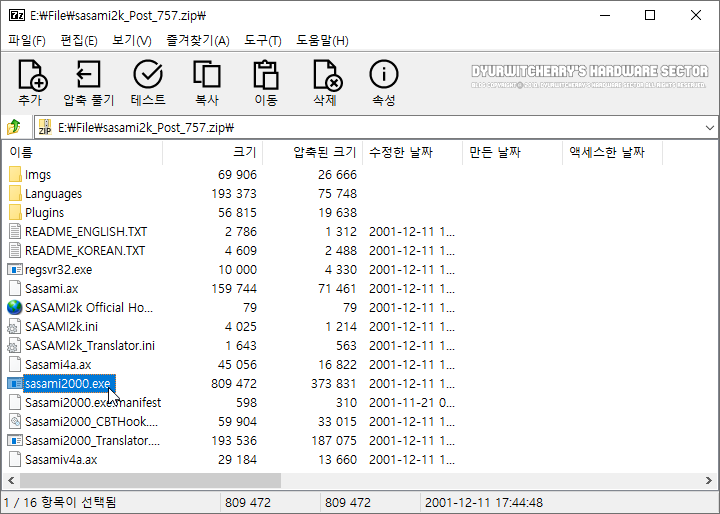
Task: Open the Favorites (즐겨찾기) menu
Action: click(x=197, y=40)
